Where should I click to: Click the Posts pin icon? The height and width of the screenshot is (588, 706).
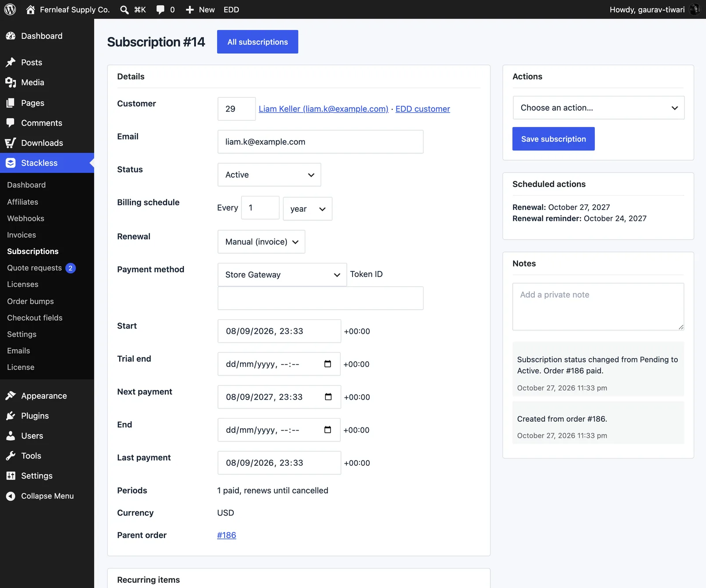11,62
